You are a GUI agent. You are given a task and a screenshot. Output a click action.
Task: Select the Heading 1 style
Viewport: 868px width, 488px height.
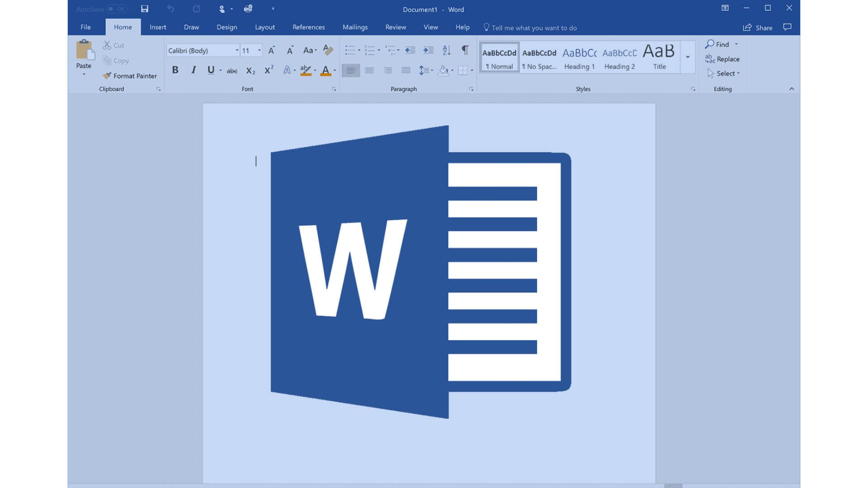click(x=579, y=57)
